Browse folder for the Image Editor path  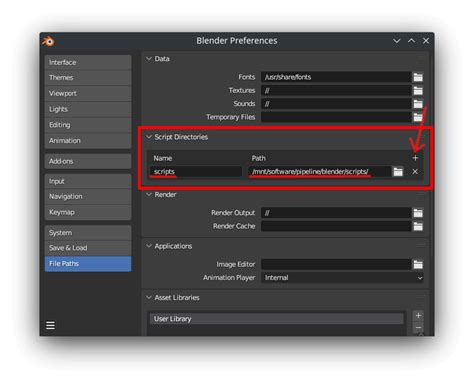[418, 265]
